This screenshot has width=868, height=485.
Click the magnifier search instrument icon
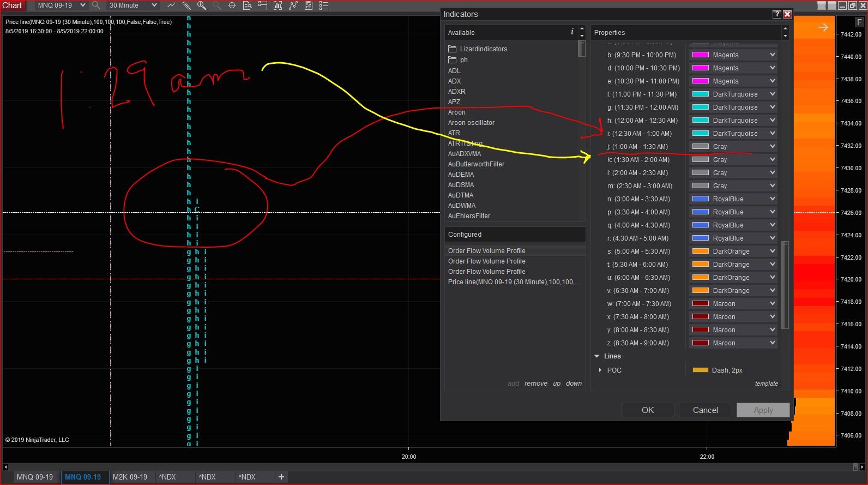(96, 5)
